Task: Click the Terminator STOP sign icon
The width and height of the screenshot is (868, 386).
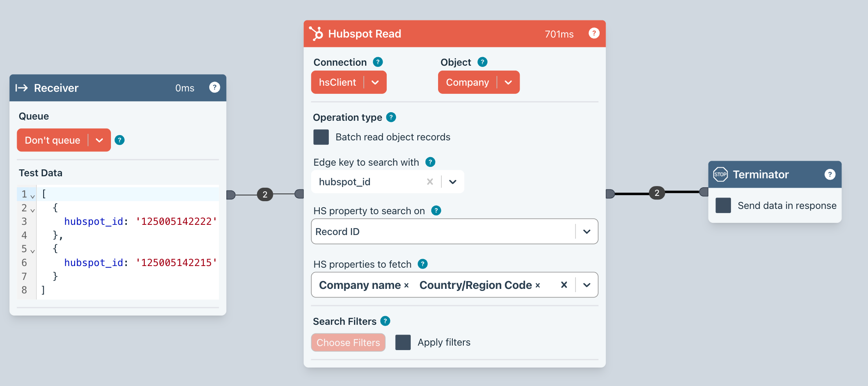Action: click(720, 174)
